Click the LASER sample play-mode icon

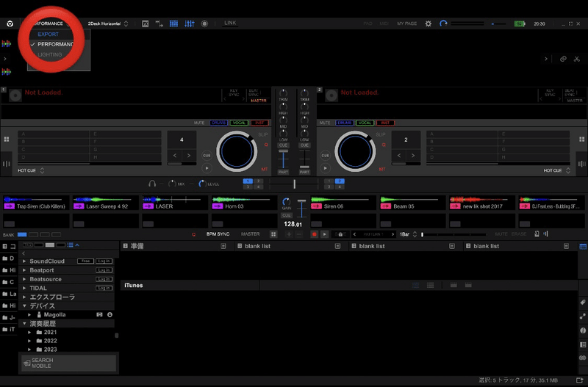148,206
